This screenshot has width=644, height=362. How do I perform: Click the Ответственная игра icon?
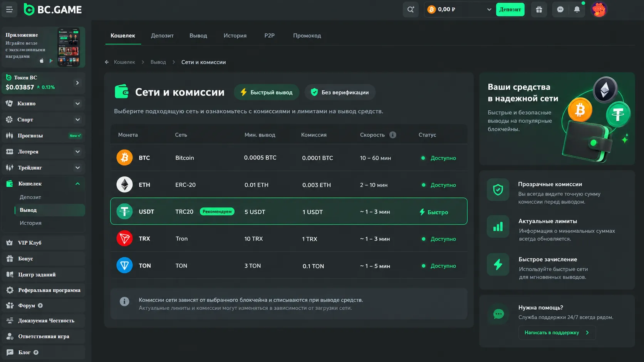coord(10,337)
